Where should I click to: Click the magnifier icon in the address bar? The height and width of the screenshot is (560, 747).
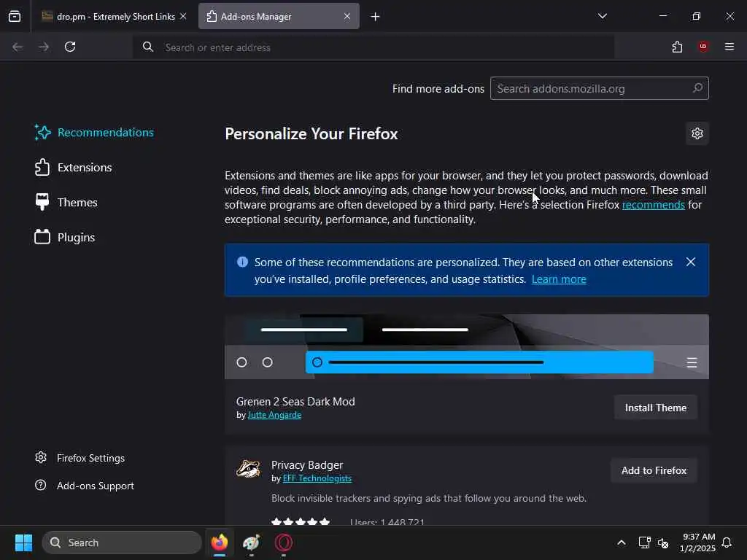click(148, 47)
